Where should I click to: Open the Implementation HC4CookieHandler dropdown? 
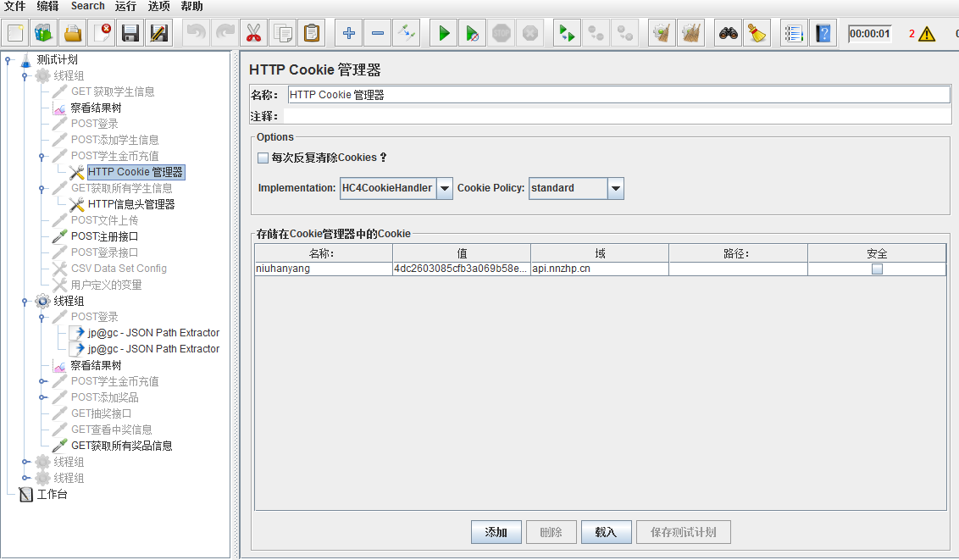(x=445, y=188)
